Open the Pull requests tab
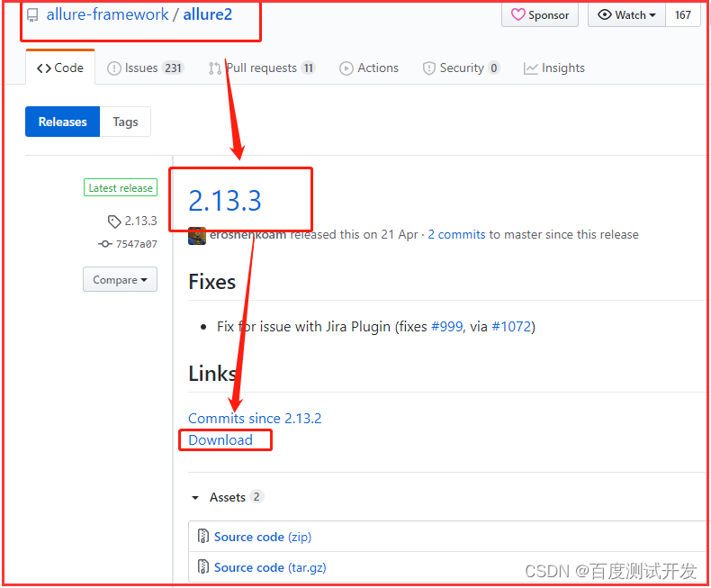The width and height of the screenshot is (711, 588). coord(262,68)
